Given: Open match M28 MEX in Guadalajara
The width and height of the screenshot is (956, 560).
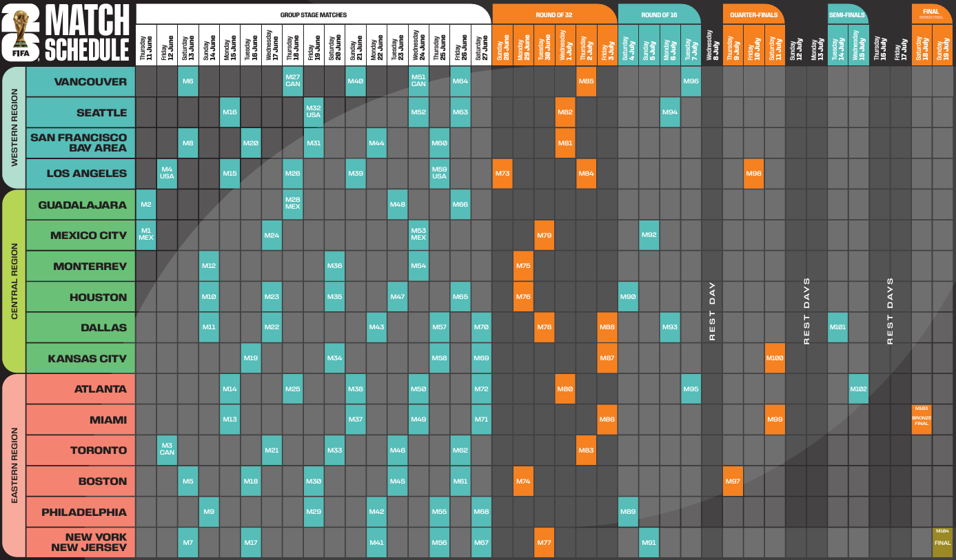Looking at the screenshot, I should [293, 205].
